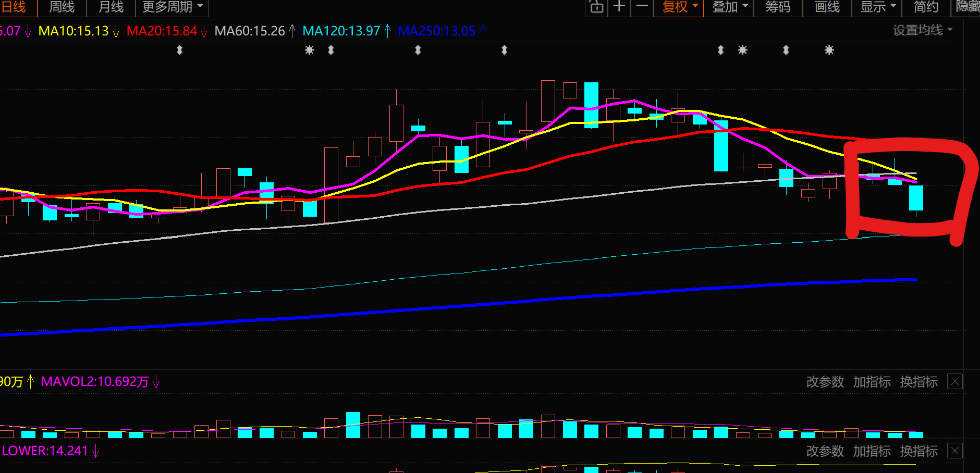Switch to the 日线 daily period tab
The height and width of the screenshot is (473, 980).
(15, 7)
